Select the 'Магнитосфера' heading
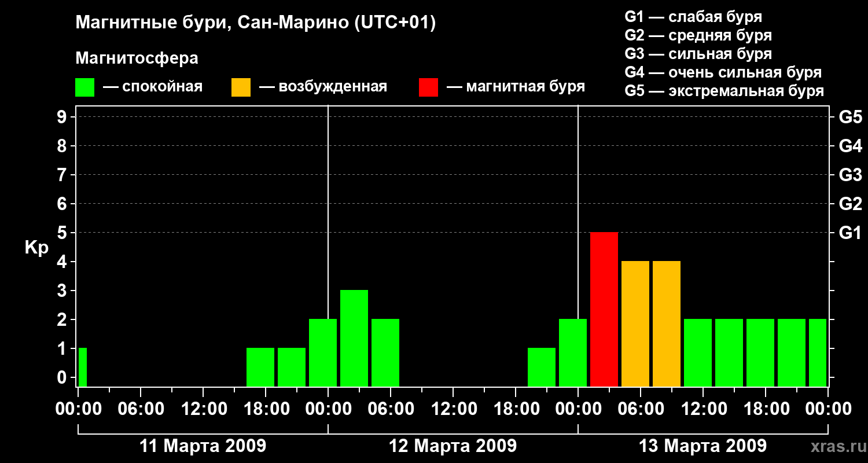This screenshot has height=463, width=868. [137, 58]
